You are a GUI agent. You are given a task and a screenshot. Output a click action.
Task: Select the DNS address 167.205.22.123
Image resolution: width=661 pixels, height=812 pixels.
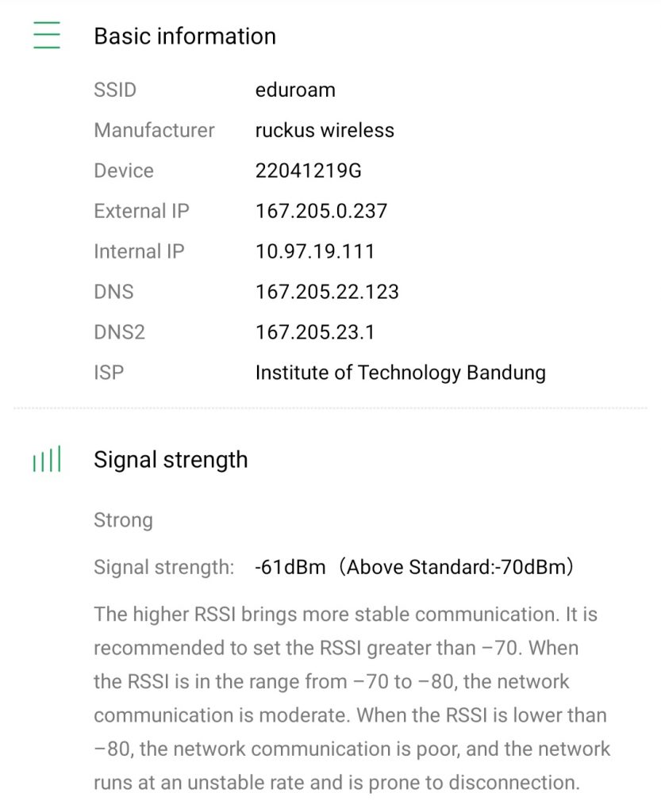327,292
